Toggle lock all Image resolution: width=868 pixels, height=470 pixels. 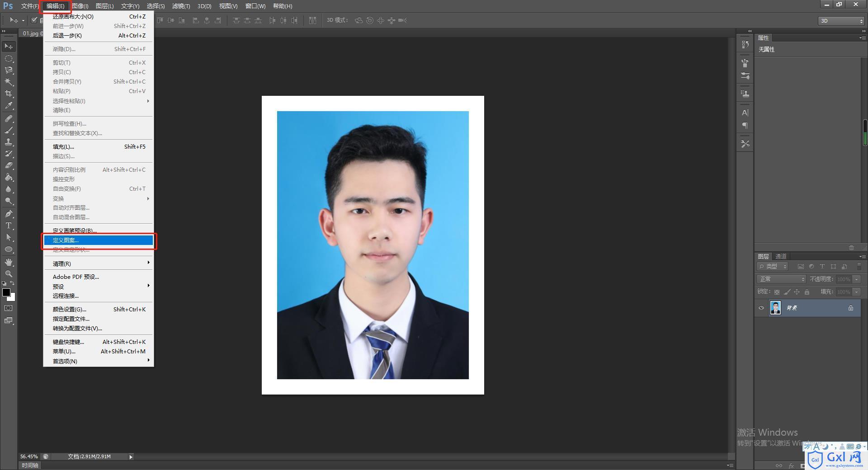coord(807,292)
